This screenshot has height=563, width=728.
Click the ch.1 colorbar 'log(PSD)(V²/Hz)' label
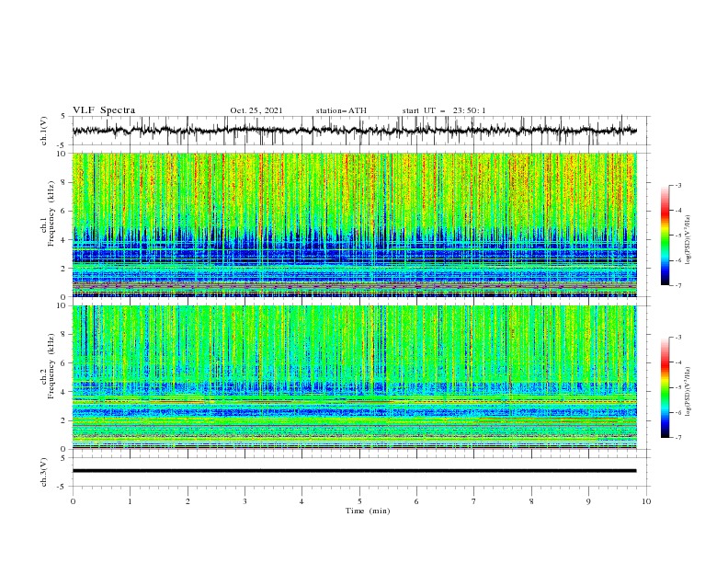[688, 240]
